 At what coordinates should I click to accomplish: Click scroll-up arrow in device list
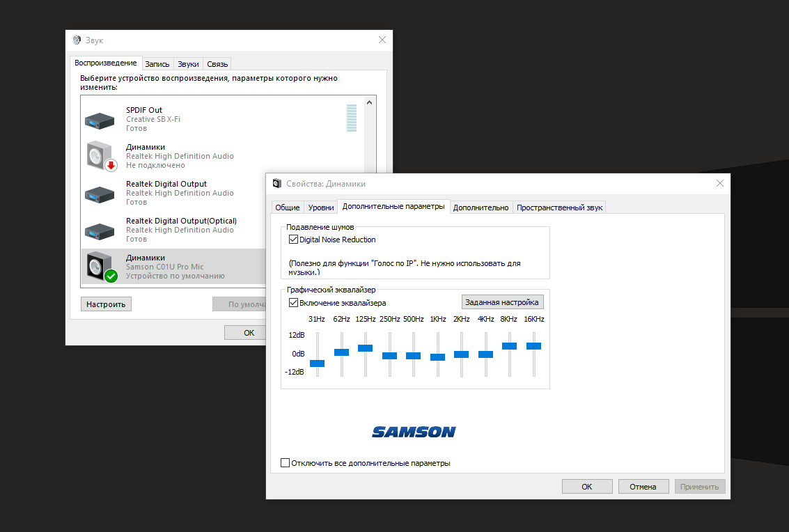[369, 102]
